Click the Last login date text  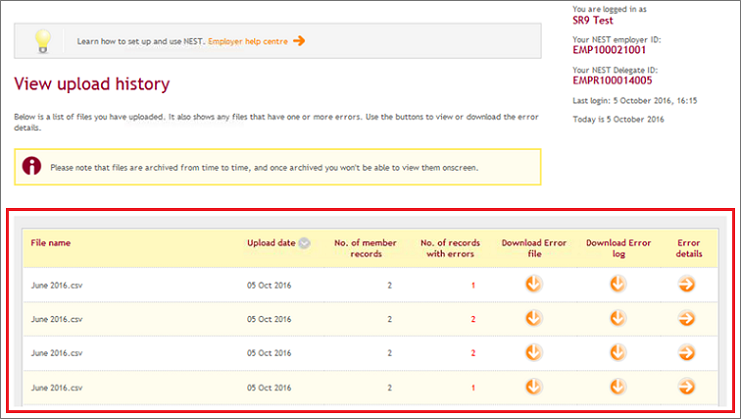tap(635, 101)
